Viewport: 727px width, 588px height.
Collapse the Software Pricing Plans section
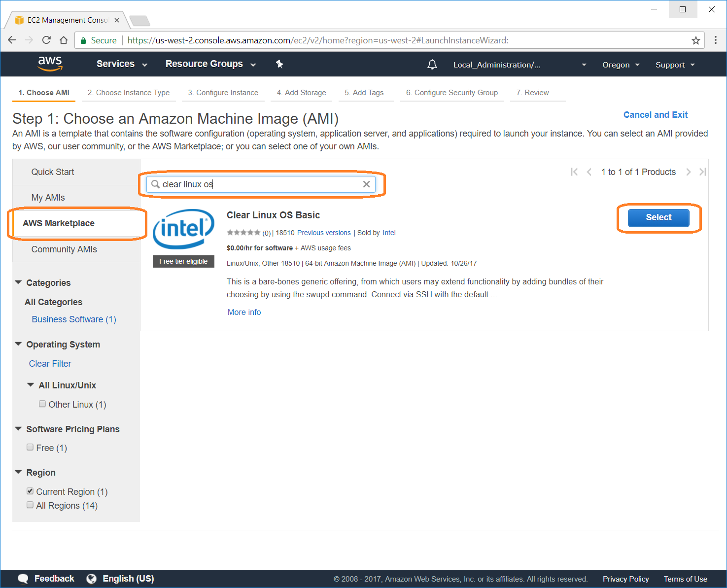point(18,429)
